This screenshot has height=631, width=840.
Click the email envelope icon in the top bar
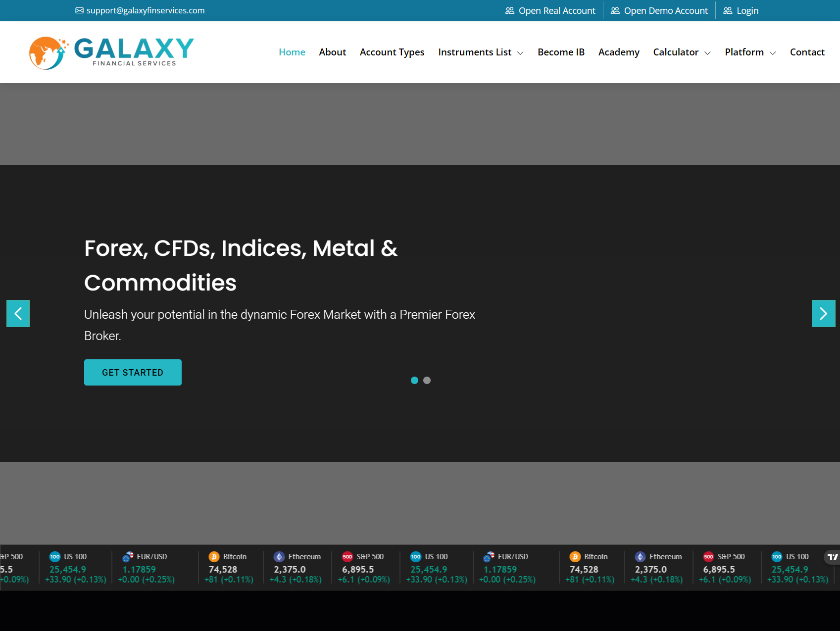pyautogui.click(x=79, y=10)
